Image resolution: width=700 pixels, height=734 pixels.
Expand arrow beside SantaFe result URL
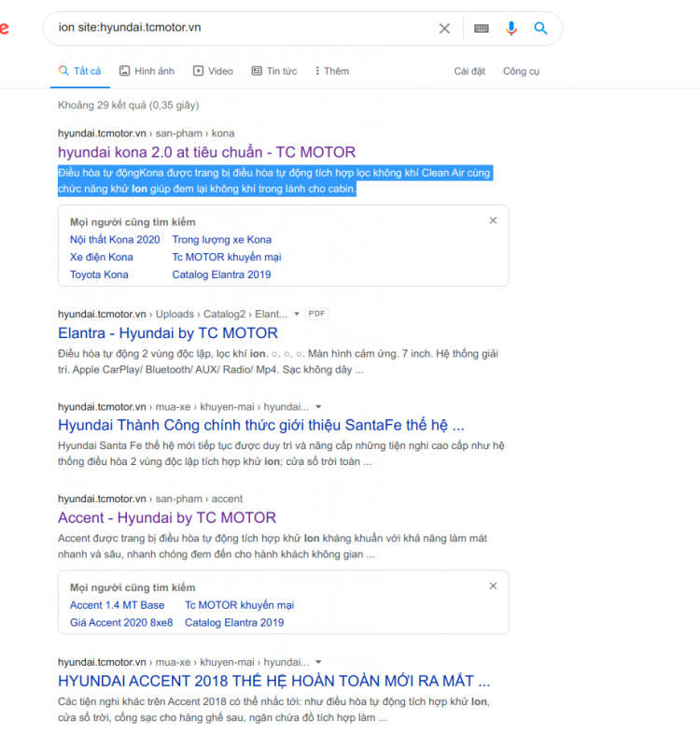[x=318, y=407]
